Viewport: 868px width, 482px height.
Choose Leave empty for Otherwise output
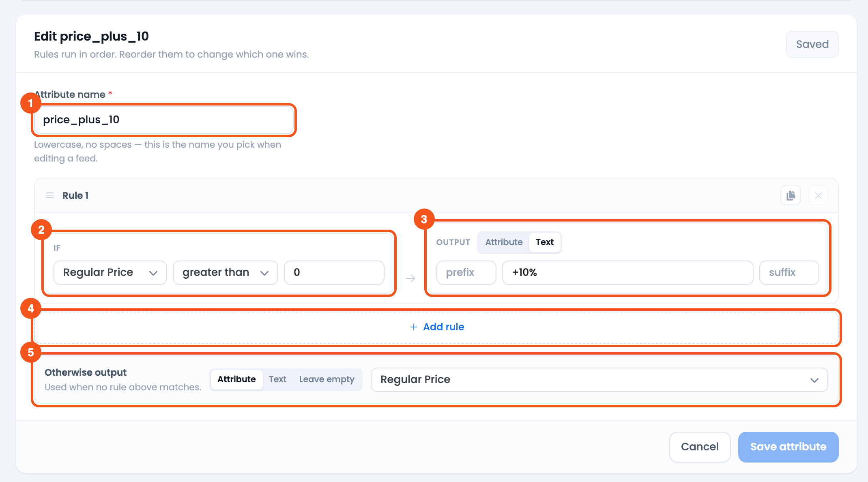[327, 379]
